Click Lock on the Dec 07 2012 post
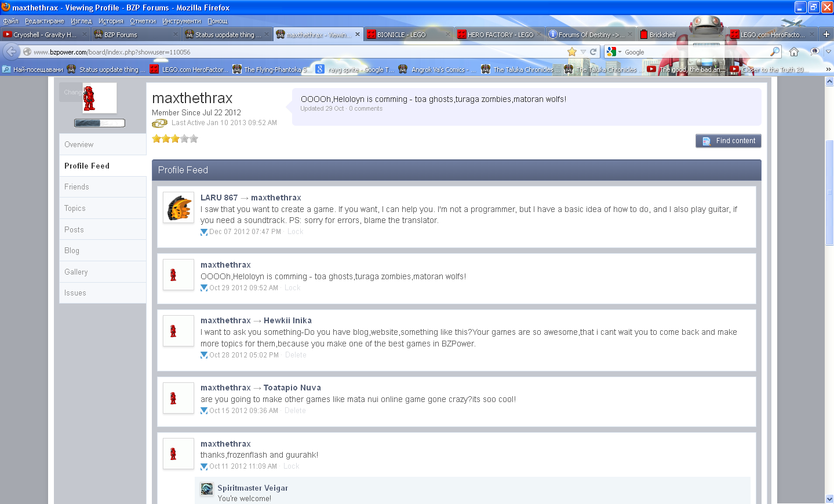 coord(295,232)
